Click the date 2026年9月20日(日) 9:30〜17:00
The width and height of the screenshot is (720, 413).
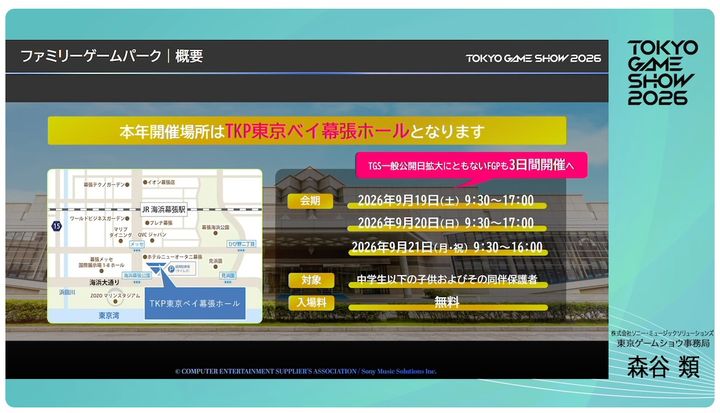coord(445,223)
